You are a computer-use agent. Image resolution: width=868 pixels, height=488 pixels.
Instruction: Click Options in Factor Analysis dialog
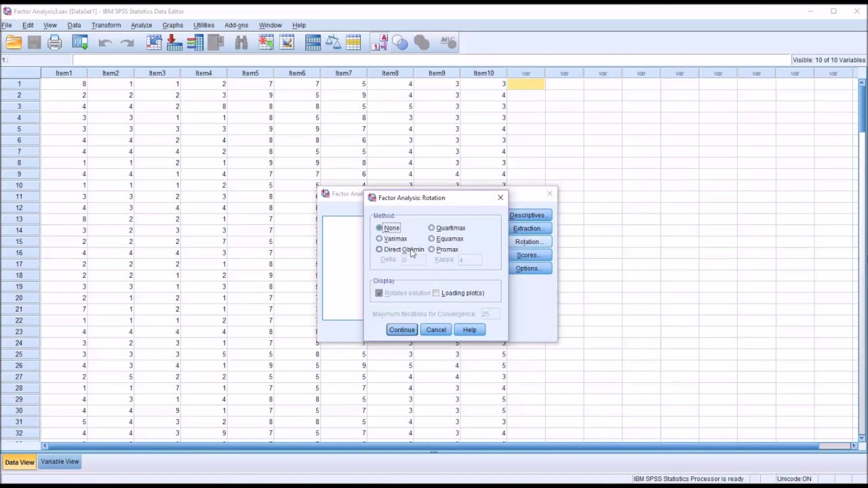[x=529, y=268]
